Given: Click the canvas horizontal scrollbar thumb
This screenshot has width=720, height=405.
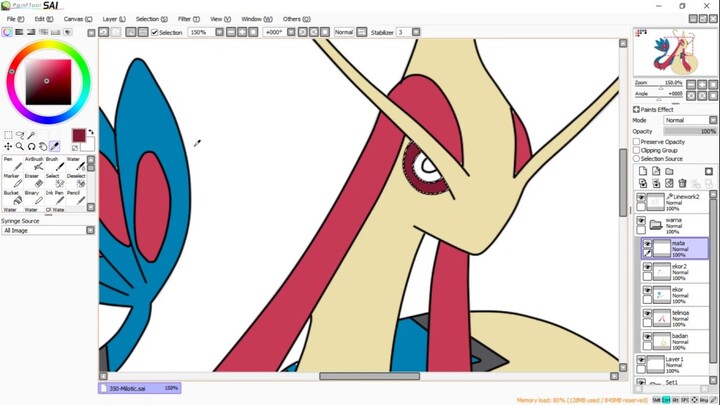Looking at the screenshot, I should click(x=370, y=376).
